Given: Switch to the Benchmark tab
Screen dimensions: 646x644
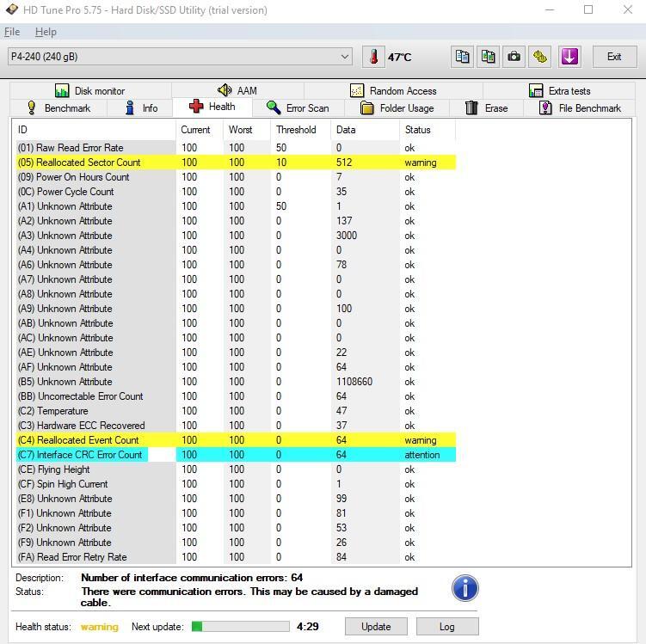Looking at the screenshot, I should coord(58,107).
